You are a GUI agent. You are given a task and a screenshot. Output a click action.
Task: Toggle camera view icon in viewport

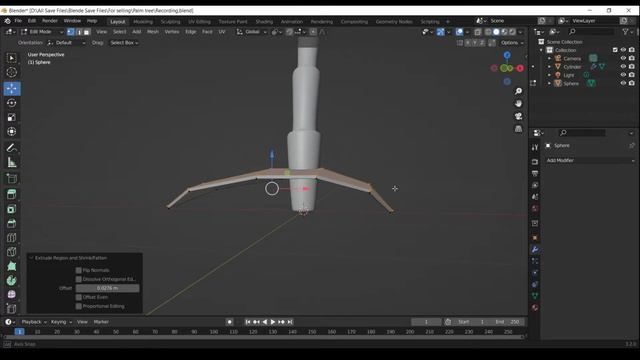click(518, 116)
